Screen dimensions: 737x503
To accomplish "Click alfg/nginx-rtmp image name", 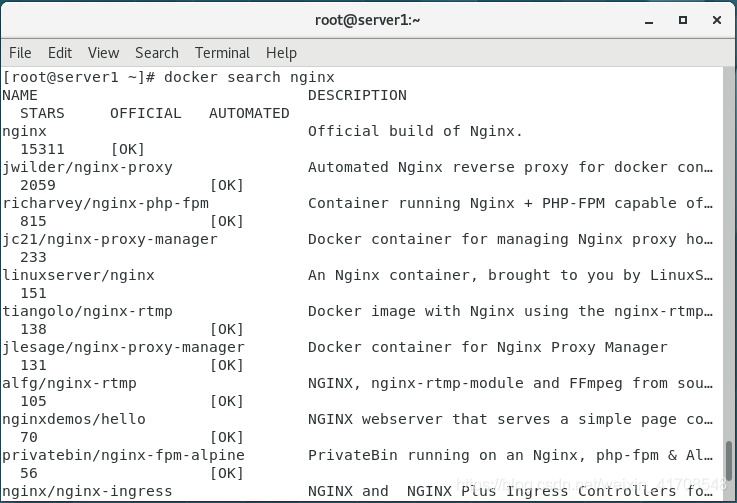I will pyautogui.click(x=70, y=383).
